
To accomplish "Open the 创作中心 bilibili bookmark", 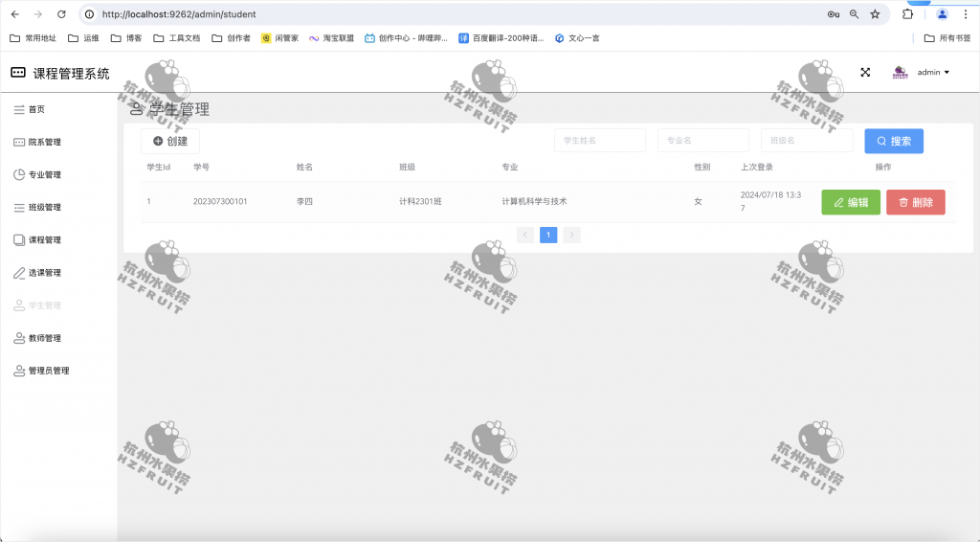I will click(406, 38).
